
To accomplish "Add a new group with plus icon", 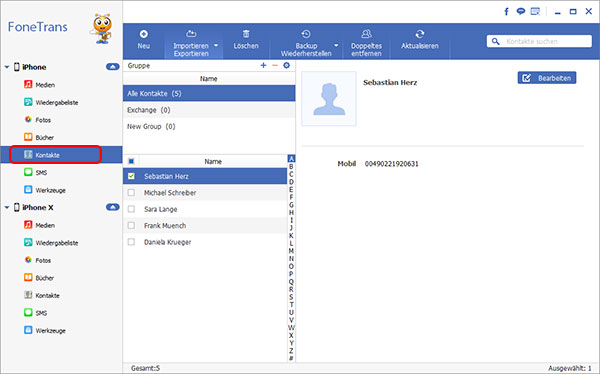I will pos(263,65).
